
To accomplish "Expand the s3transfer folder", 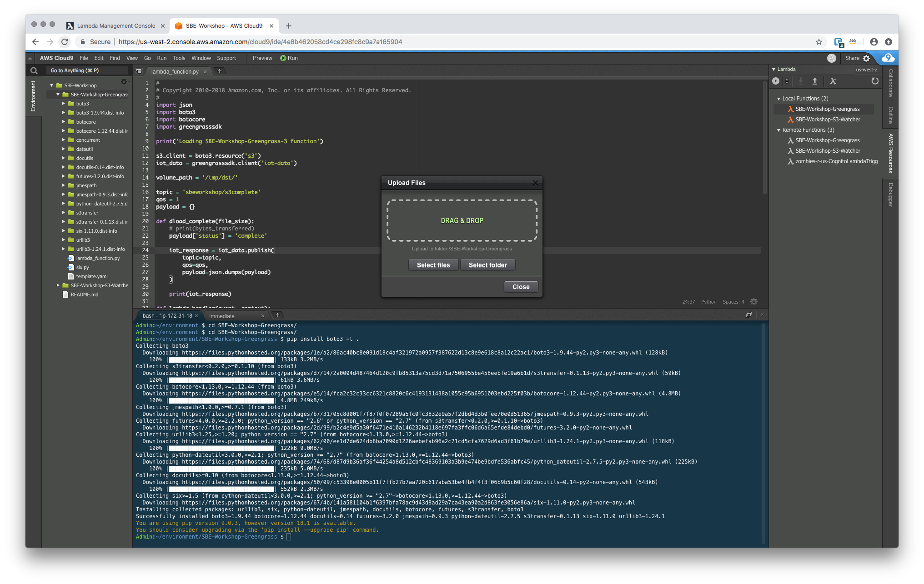I will [x=63, y=213].
